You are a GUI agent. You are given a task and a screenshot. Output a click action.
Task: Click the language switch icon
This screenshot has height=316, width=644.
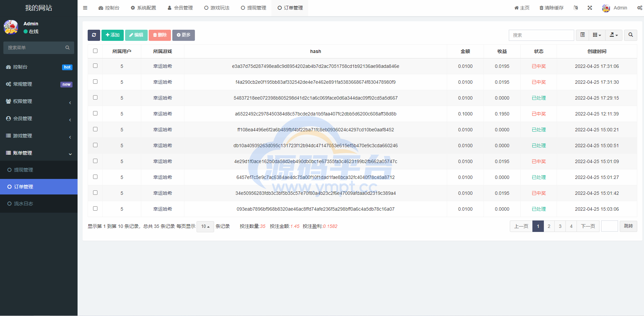pyautogui.click(x=576, y=8)
